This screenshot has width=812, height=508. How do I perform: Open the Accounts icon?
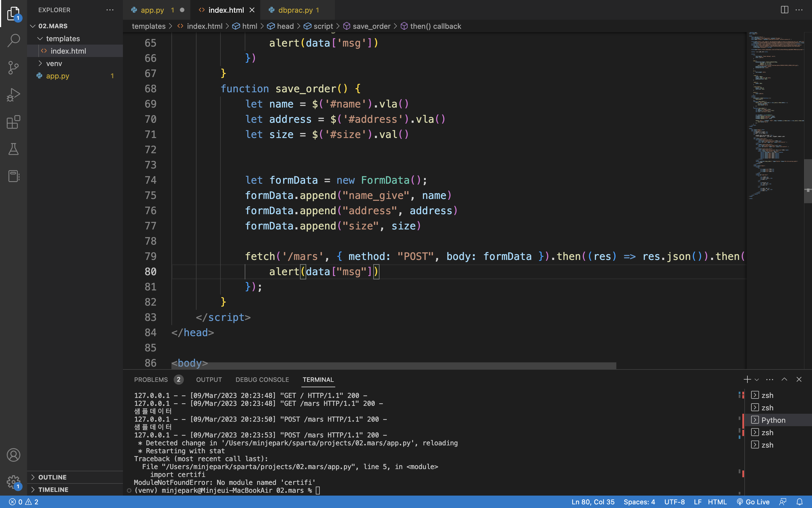point(14,455)
